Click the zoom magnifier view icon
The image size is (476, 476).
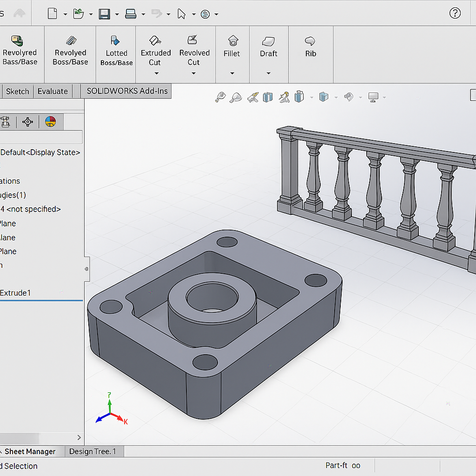[x=236, y=97]
